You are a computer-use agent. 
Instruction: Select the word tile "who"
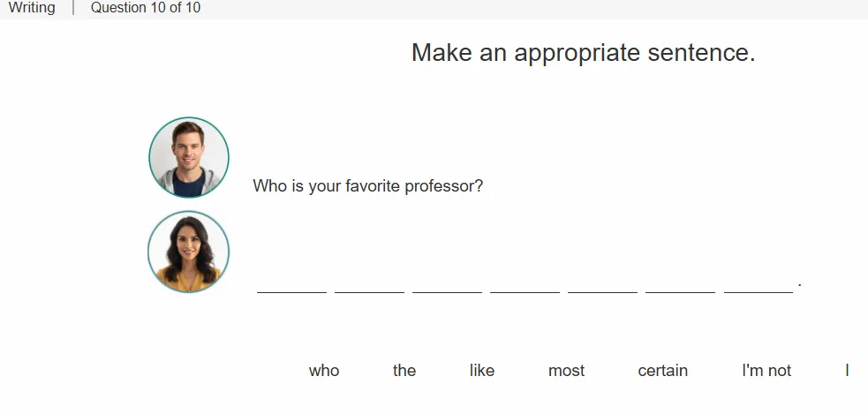[x=324, y=370]
